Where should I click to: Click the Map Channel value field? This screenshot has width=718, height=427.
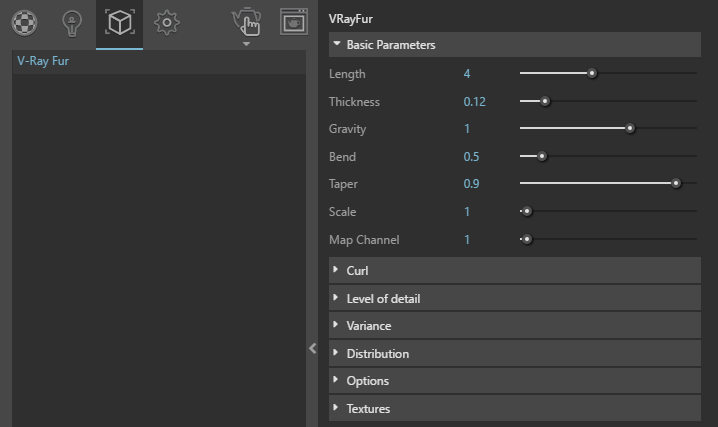[x=467, y=239]
